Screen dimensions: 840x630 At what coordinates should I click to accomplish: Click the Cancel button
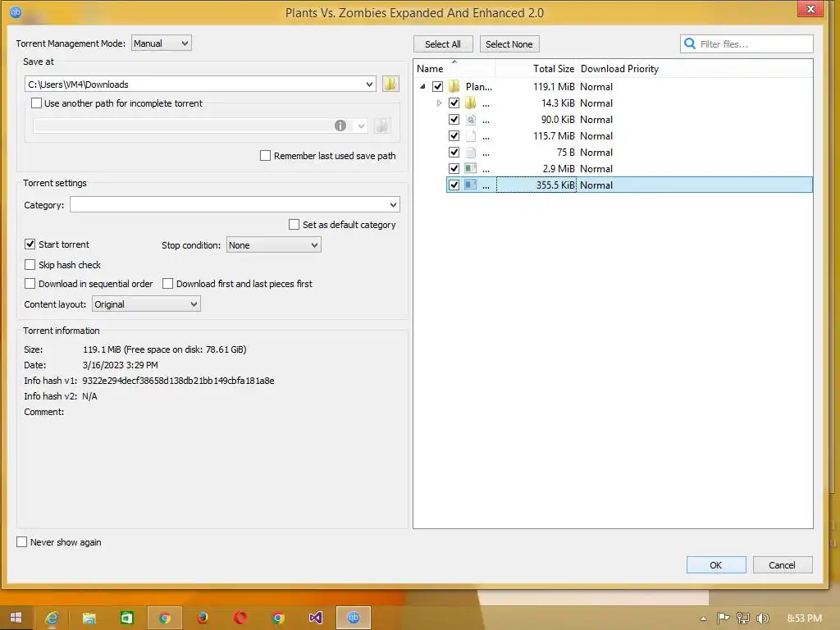click(782, 564)
